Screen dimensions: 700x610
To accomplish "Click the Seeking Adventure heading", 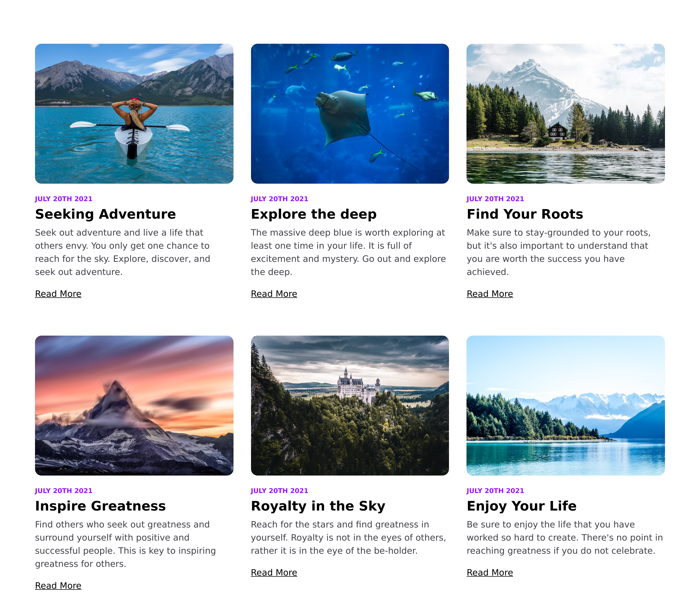I will [106, 214].
